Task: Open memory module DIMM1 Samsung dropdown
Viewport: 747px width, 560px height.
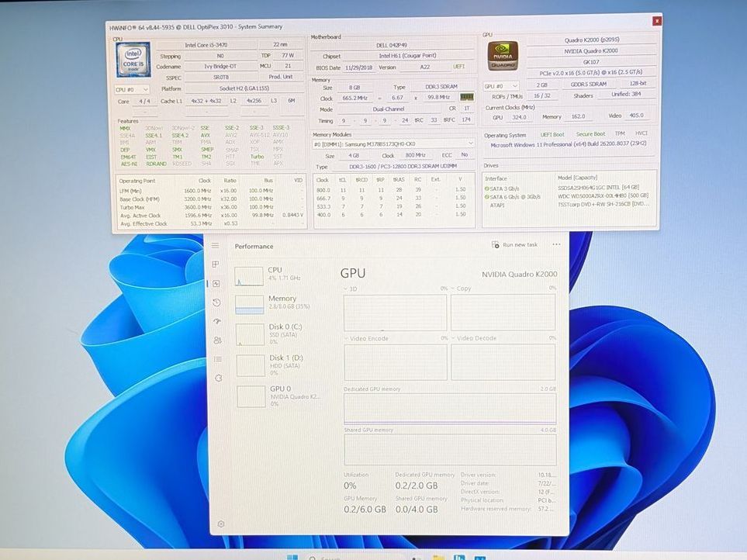Action: (x=393, y=143)
